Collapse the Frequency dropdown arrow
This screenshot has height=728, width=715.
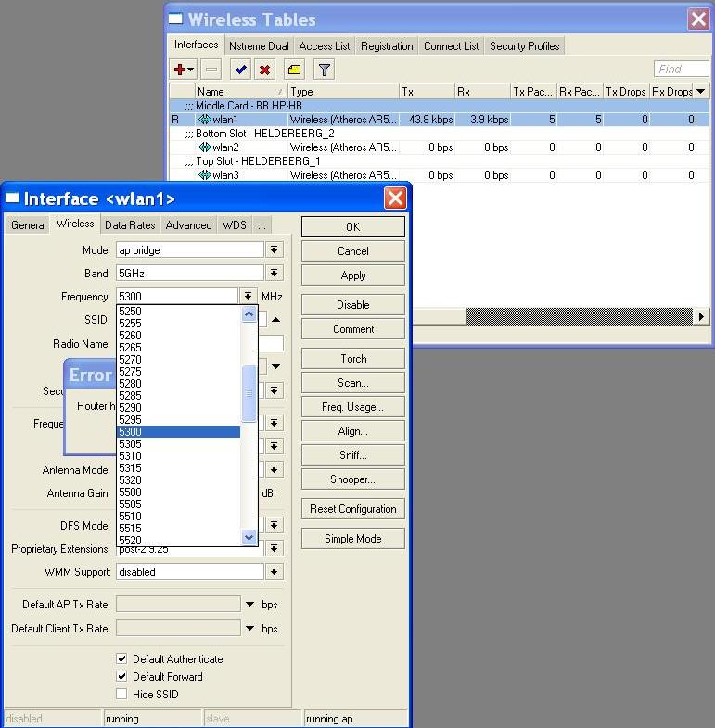pos(249,296)
